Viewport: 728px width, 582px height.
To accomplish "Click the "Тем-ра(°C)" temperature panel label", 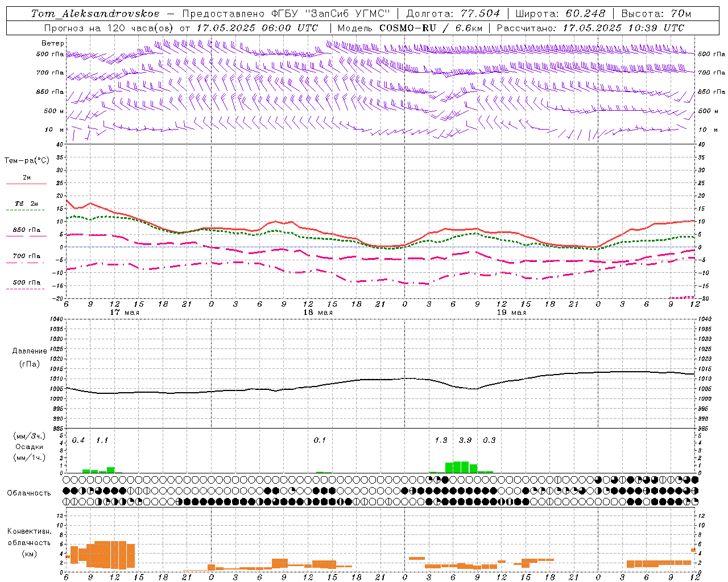I will click(x=27, y=161).
